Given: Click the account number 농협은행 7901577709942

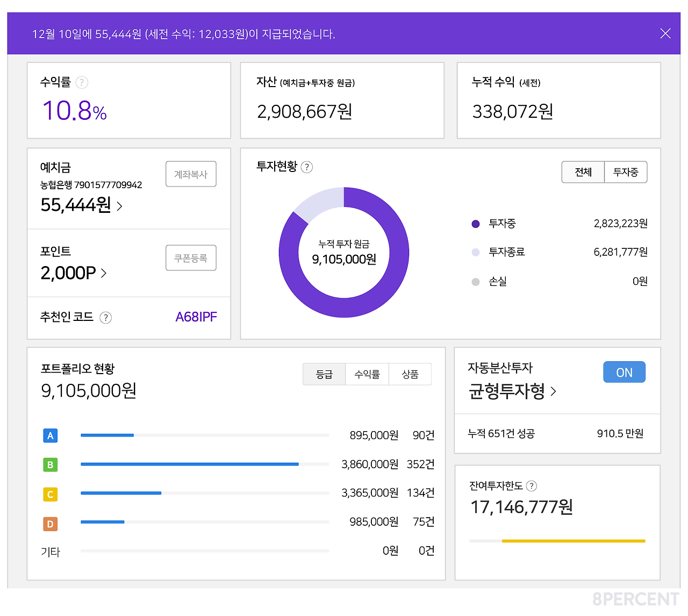Looking at the screenshot, I should pos(91,185).
